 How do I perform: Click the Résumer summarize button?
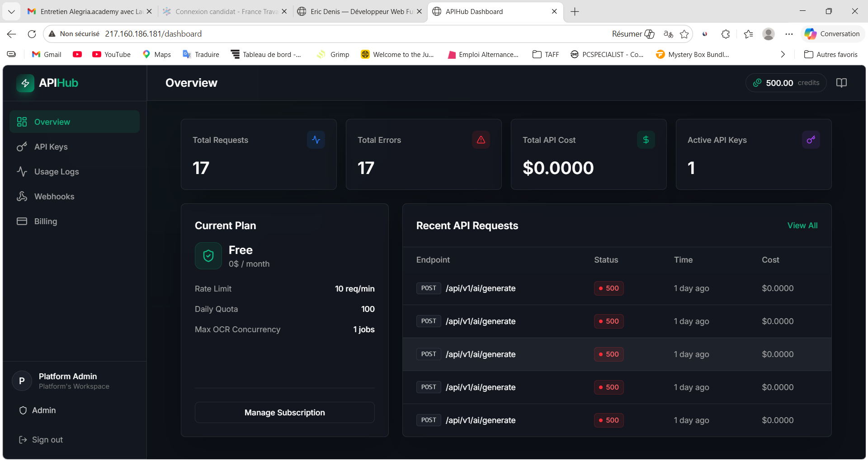633,34
